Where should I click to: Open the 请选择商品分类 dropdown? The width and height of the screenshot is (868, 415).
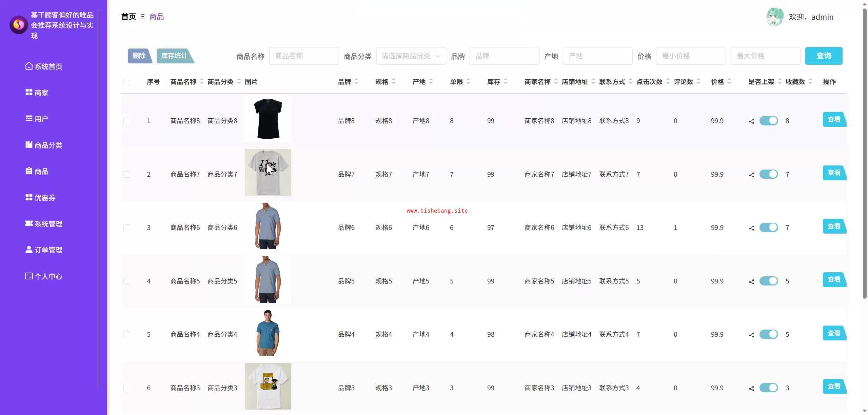coord(411,56)
